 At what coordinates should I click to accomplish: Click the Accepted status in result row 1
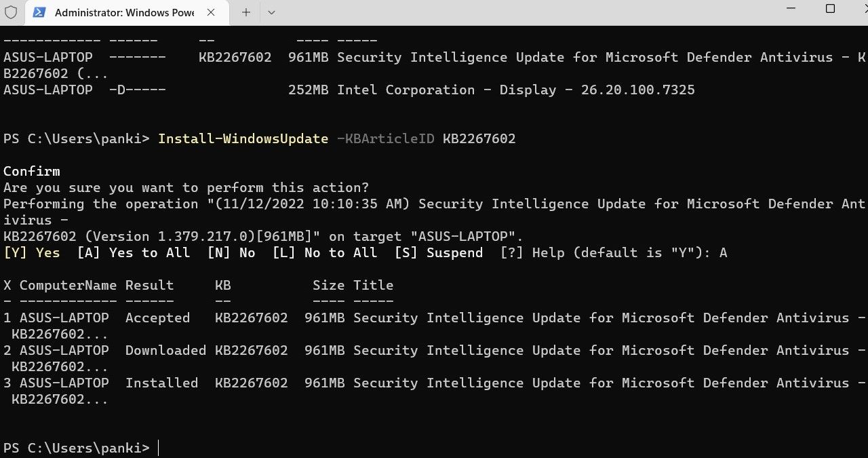pyautogui.click(x=157, y=318)
